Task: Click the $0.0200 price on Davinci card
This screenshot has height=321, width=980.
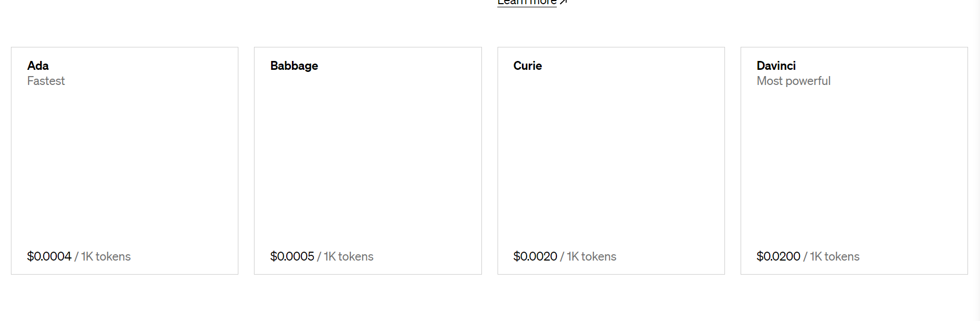Action: (778, 256)
